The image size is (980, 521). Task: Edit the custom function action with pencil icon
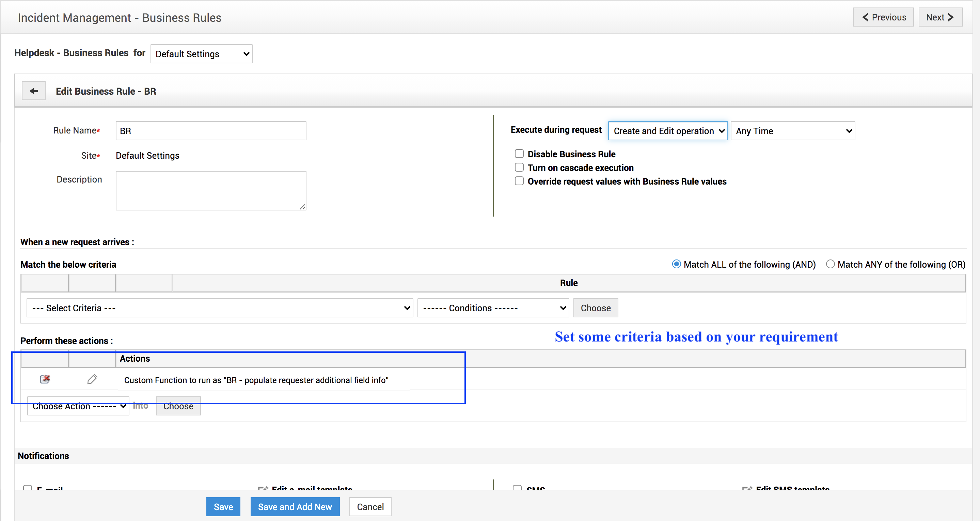(x=92, y=379)
